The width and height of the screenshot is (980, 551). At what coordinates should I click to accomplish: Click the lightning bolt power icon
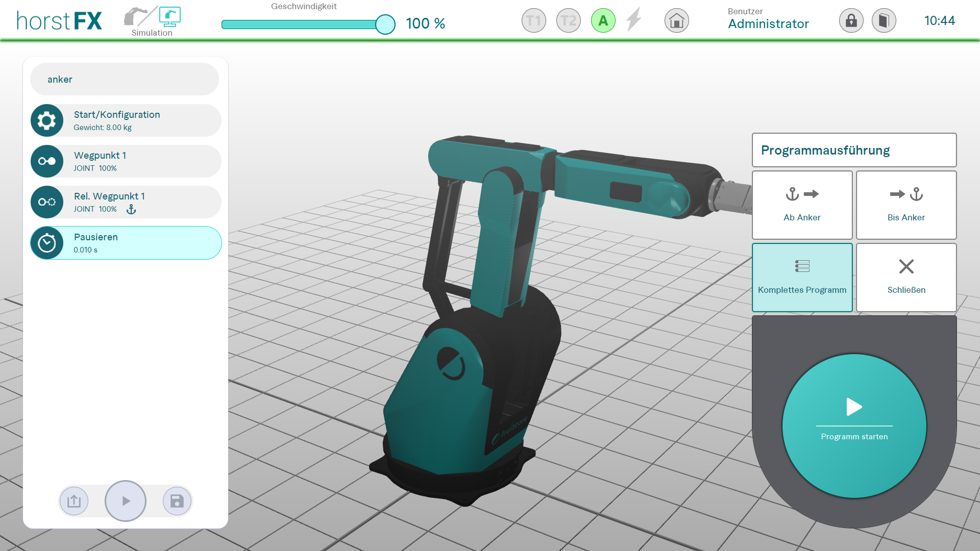633,20
